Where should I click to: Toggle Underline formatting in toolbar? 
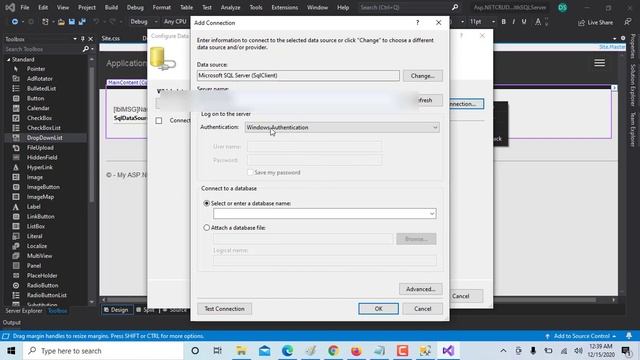(x=524, y=22)
